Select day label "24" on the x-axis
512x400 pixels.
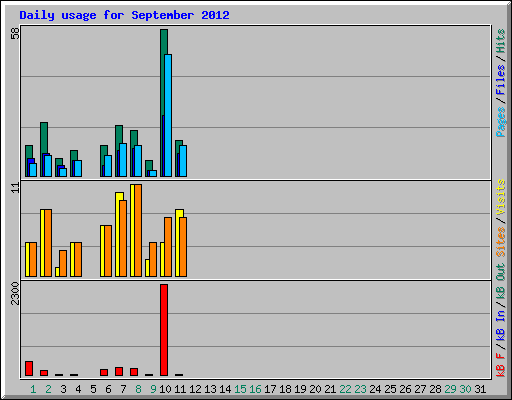[375, 389]
